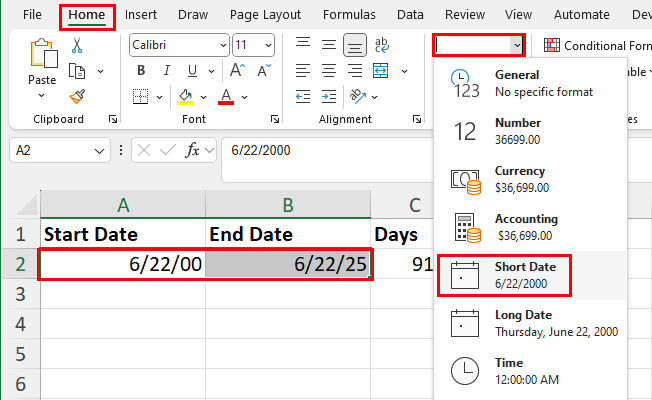
Task: Select cell B2 with 6/22/25
Action: click(288, 264)
